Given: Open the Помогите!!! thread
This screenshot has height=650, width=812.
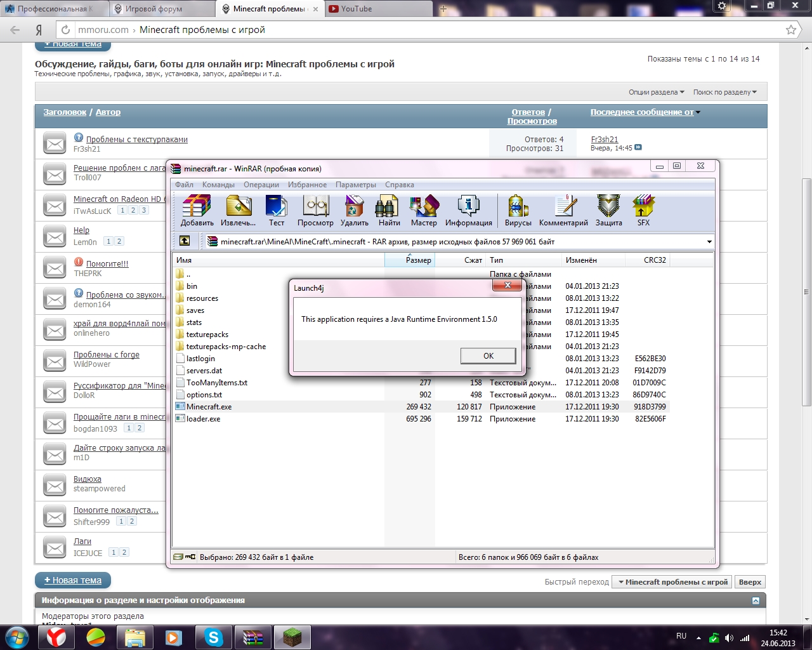Looking at the screenshot, I should [x=107, y=264].
